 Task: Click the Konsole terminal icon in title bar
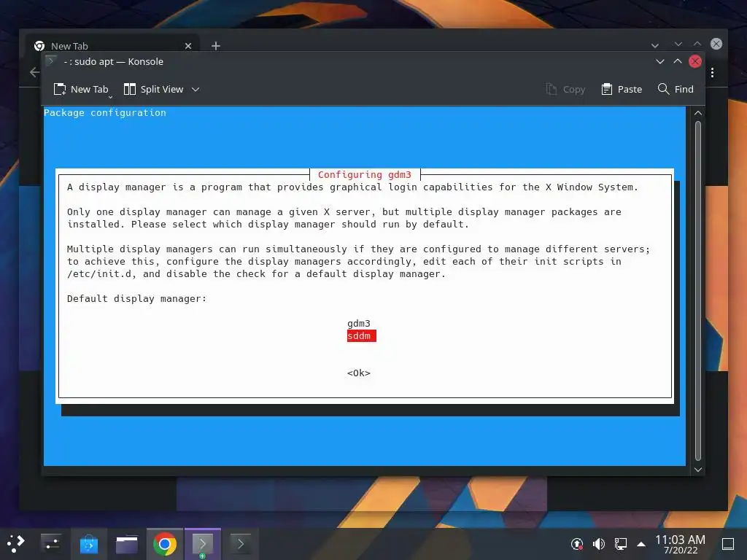tap(50, 61)
